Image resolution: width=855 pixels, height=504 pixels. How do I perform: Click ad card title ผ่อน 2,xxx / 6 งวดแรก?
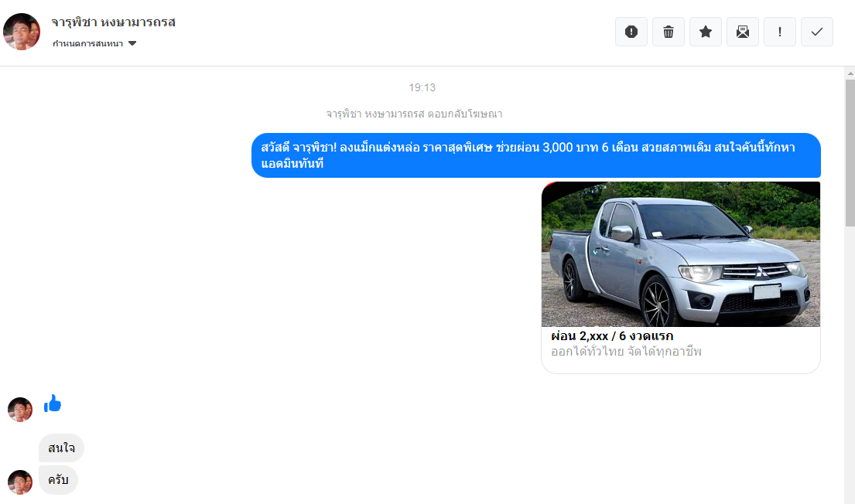coord(611,336)
